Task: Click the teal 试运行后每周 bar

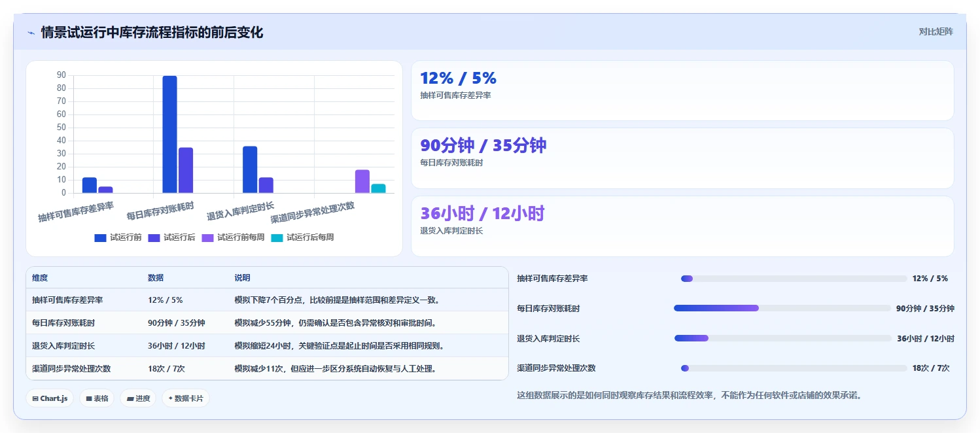Action: coord(378,188)
